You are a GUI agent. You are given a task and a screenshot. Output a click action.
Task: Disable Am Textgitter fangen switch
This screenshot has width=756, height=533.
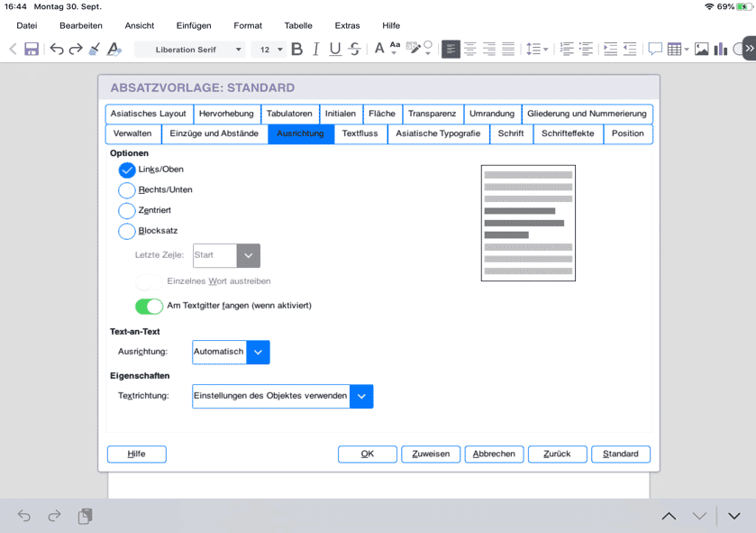coord(149,307)
